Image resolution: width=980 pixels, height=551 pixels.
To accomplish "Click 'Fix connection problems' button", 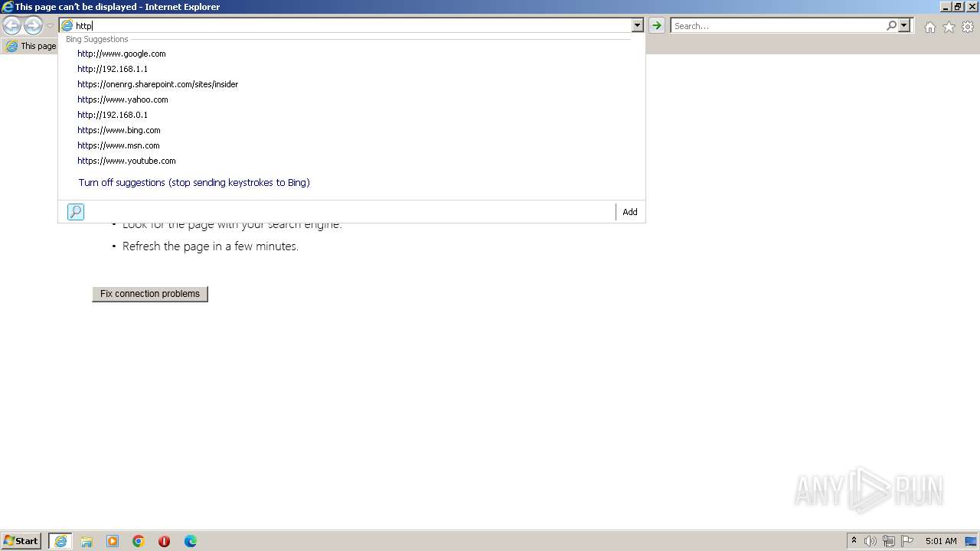I will click(150, 294).
